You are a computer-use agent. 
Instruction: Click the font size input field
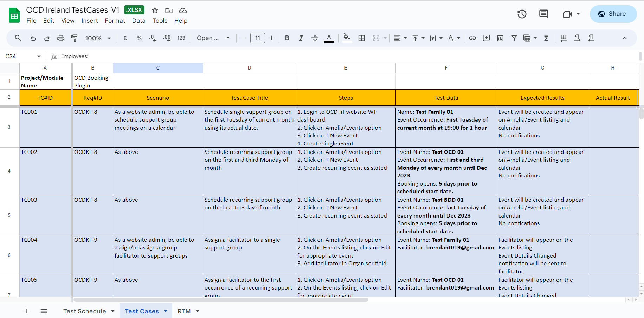[x=257, y=38]
